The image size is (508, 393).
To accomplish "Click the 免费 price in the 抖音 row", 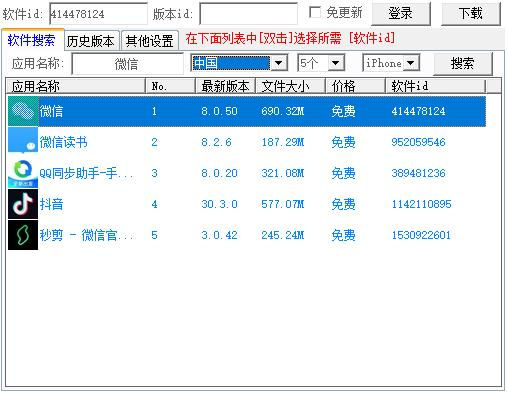I will pos(343,204).
